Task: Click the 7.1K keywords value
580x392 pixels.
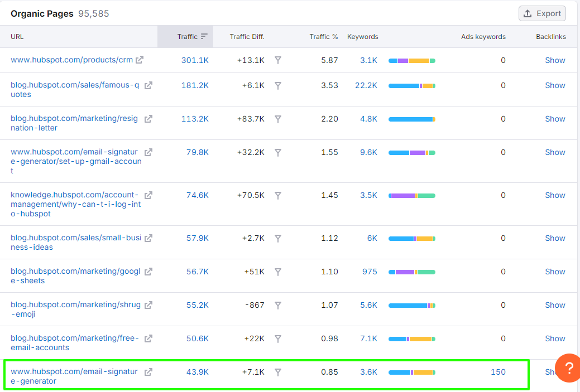Action: tap(369, 338)
